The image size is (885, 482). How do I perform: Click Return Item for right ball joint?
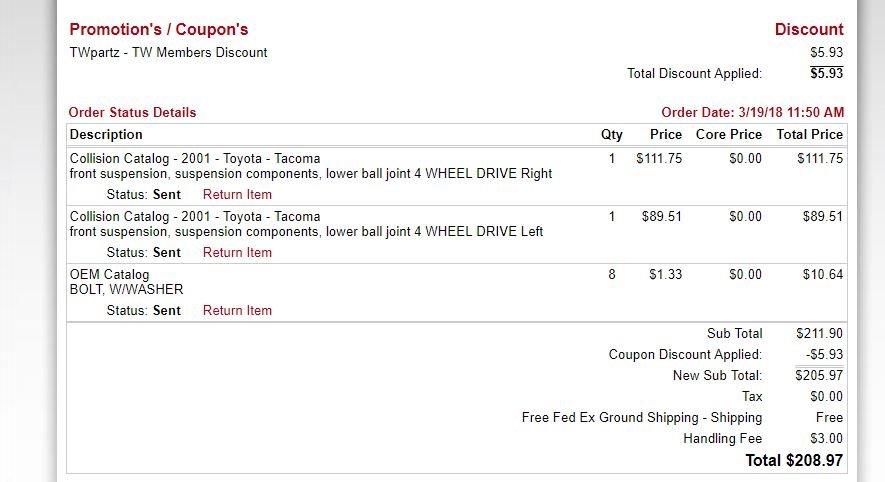pos(237,195)
